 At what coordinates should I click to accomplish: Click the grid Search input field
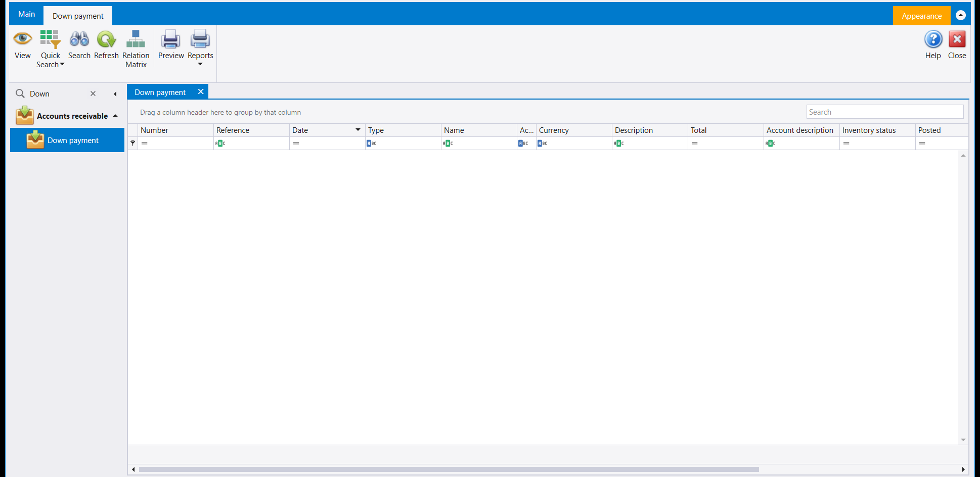coord(885,112)
